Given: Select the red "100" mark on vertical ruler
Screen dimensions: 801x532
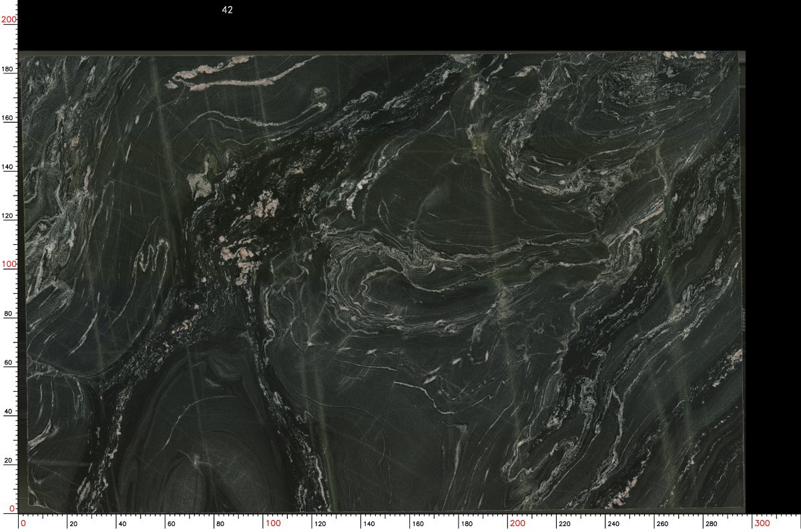Looking at the screenshot, I should point(9,264).
